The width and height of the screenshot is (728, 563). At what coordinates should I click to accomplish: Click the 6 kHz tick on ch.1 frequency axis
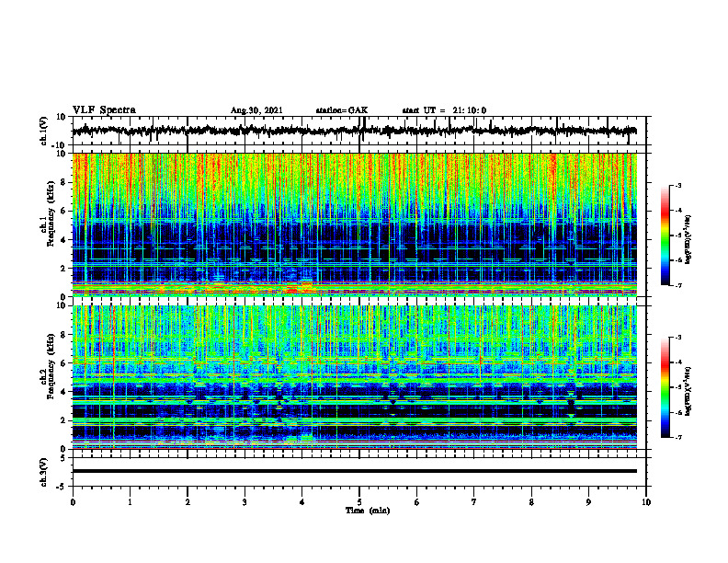coord(64,211)
